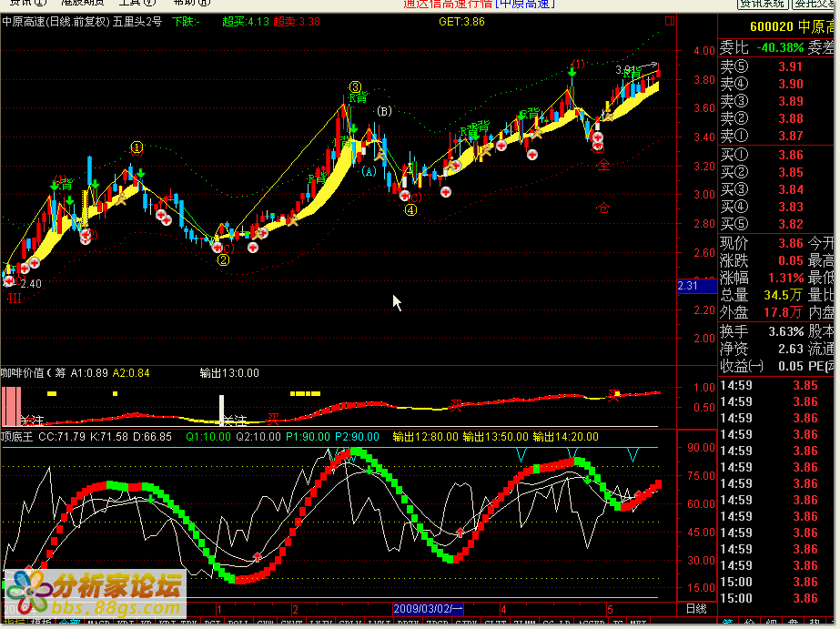Click the green down arrow at 顶底王 peak
This screenshot has height=629, width=840.
point(369,471)
